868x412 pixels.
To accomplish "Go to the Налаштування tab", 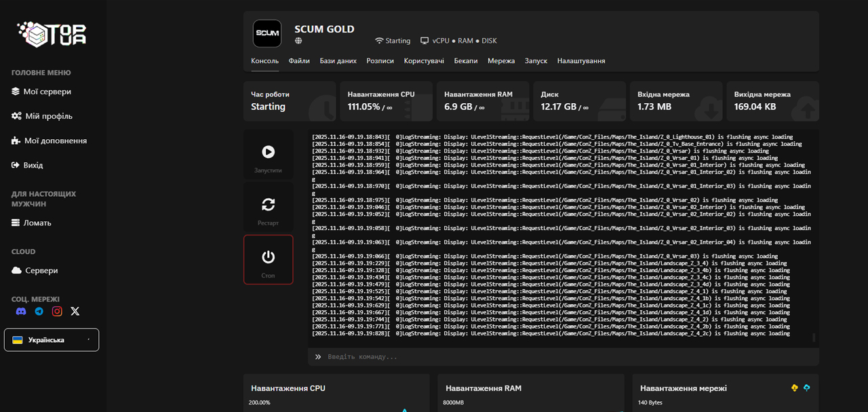I will 581,61.
